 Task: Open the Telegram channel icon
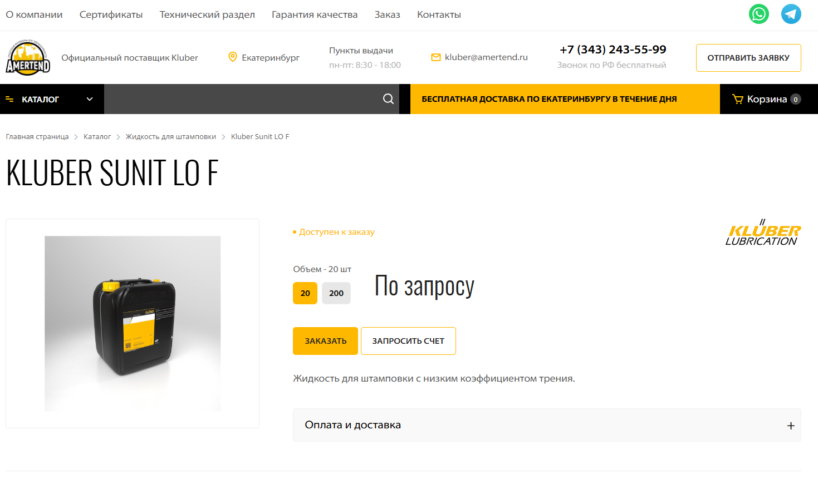(791, 14)
